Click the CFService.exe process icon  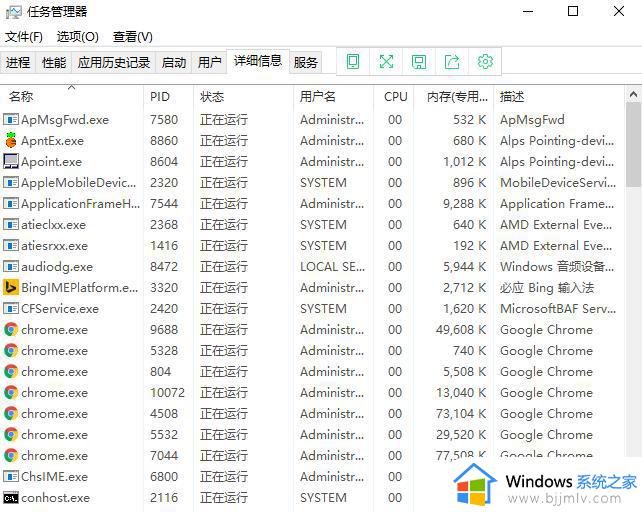[x=11, y=308]
